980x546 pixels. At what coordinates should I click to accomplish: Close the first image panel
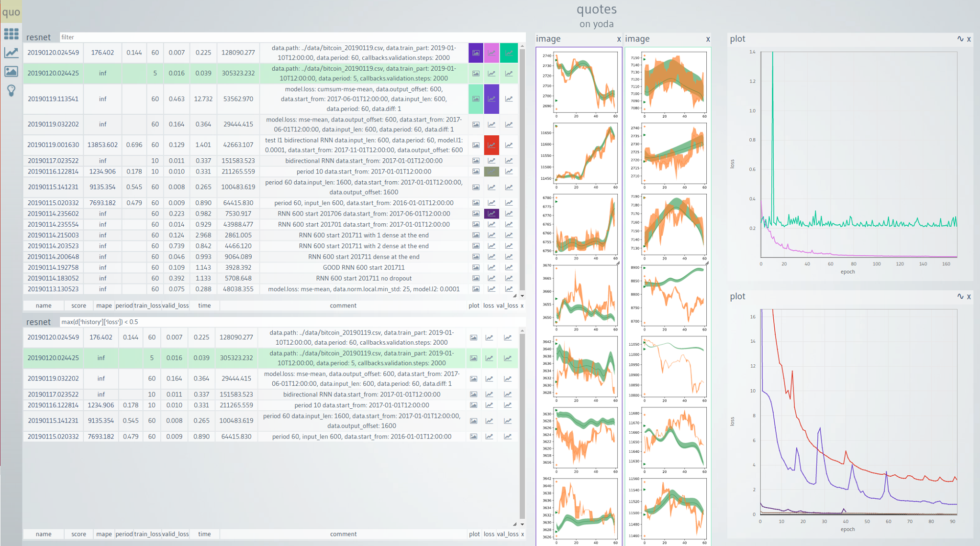point(619,39)
